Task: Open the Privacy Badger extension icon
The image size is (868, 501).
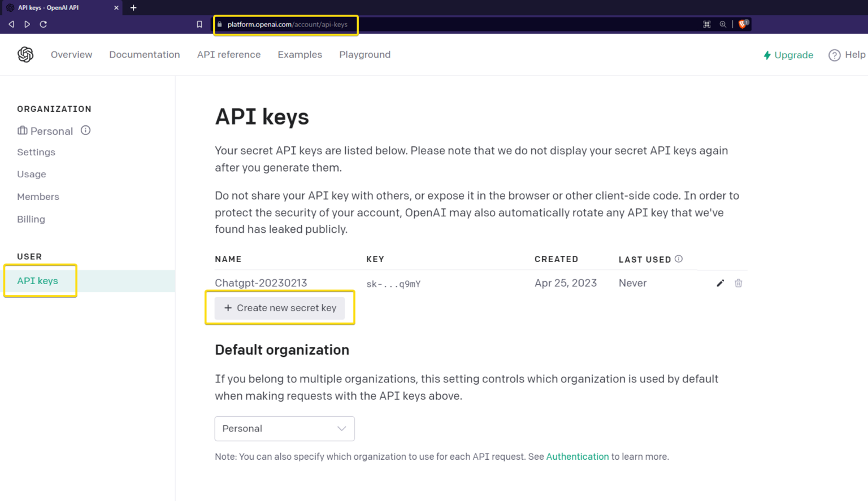Action: [742, 24]
